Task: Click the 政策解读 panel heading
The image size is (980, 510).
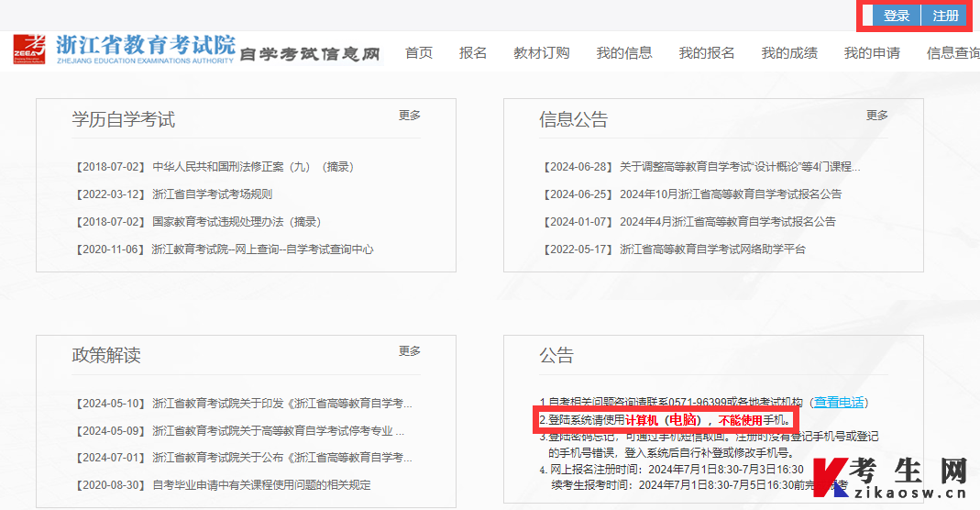Action: [106, 356]
